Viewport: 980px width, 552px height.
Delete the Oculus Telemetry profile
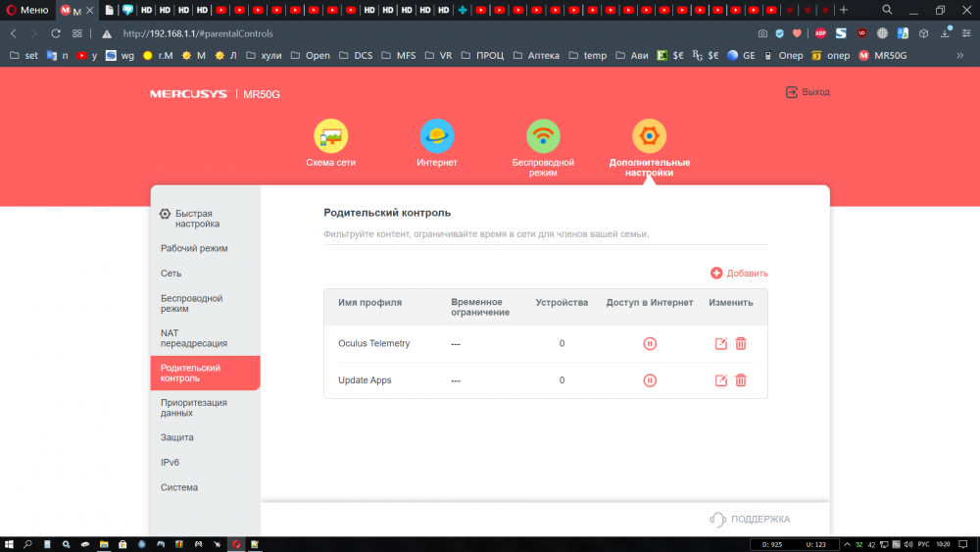[x=741, y=344]
